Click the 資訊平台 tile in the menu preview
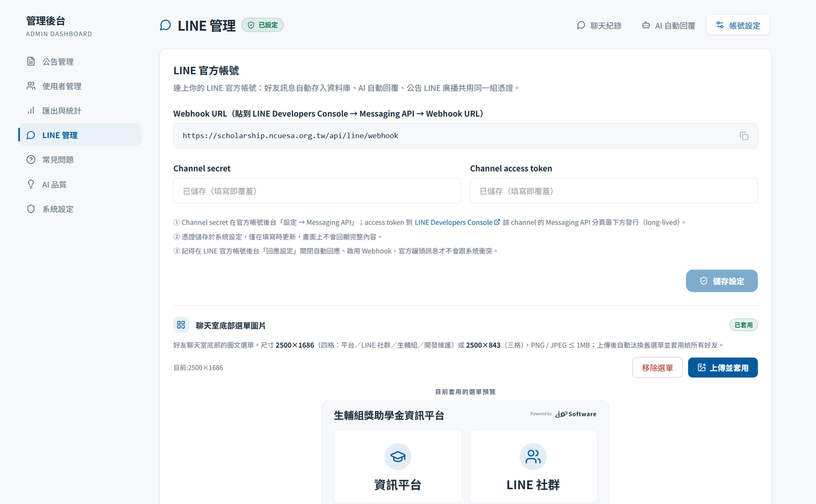816x504 pixels. pyautogui.click(x=398, y=466)
